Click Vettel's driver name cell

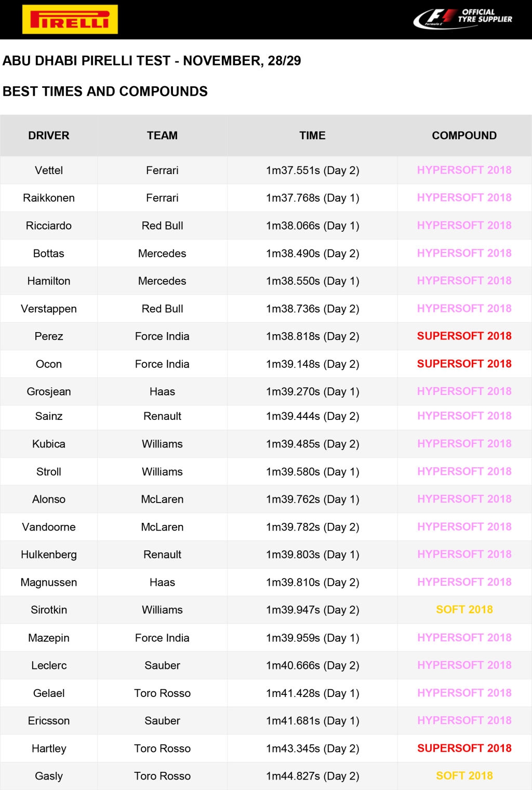click(x=49, y=170)
